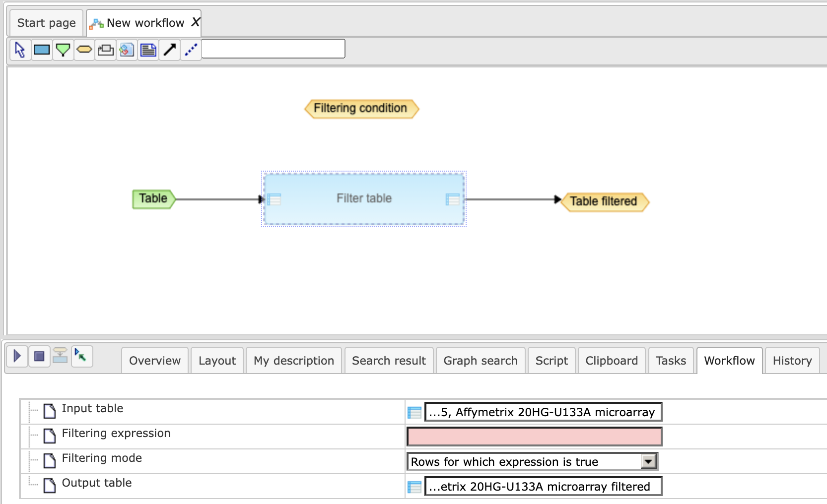Select the Filtering expression property row
Viewport: 827px width, 504px height.
click(423, 437)
